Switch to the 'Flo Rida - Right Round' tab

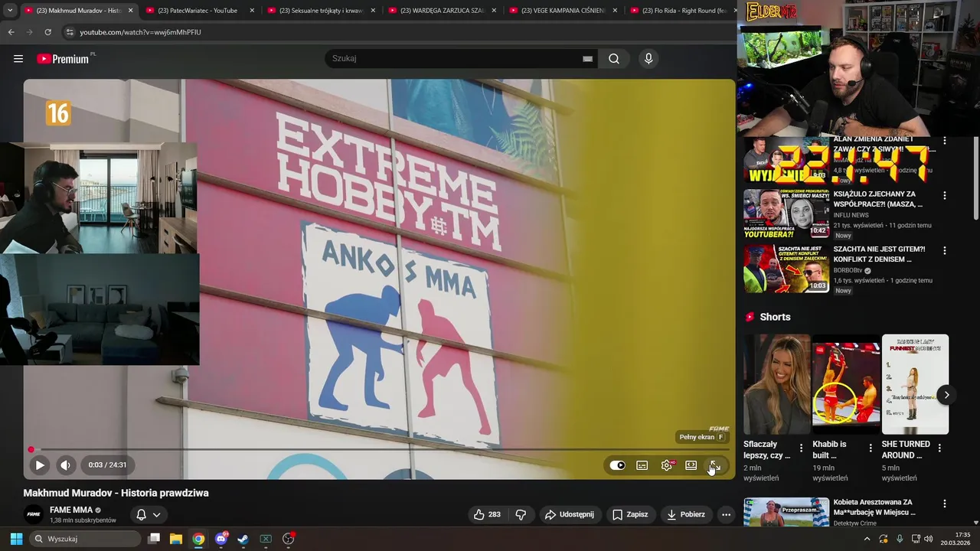pyautogui.click(x=681, y=11)
